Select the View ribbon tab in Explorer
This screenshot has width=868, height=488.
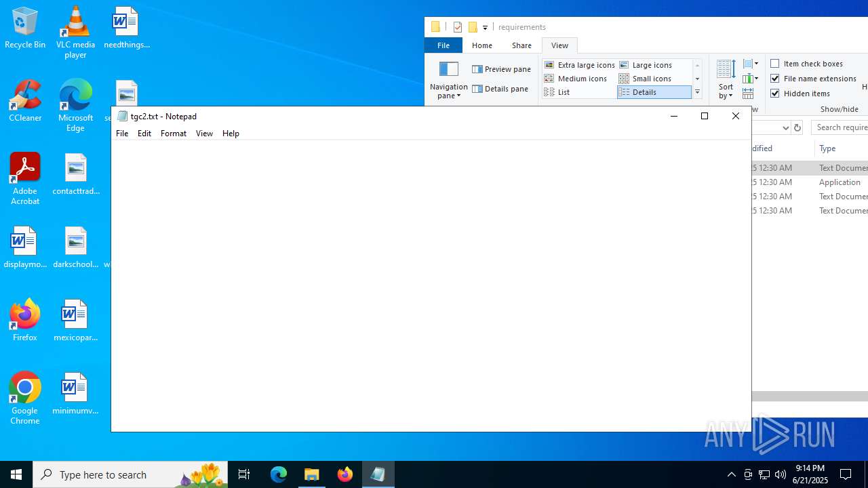pos(559,45)
